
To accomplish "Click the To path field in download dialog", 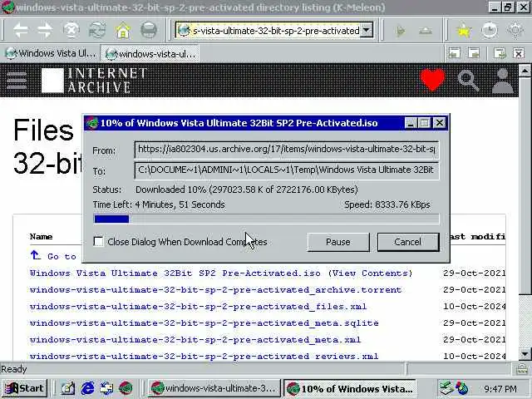I will click(286, 170).
